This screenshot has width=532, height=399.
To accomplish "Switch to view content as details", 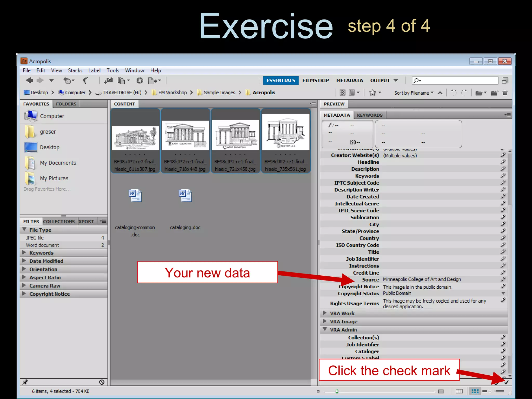I will tap(487, 391).
